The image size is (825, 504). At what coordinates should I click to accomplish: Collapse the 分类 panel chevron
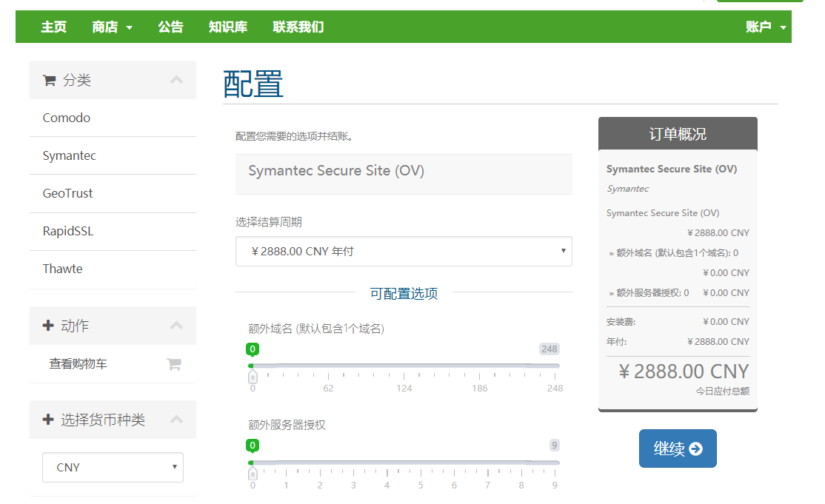176,80
